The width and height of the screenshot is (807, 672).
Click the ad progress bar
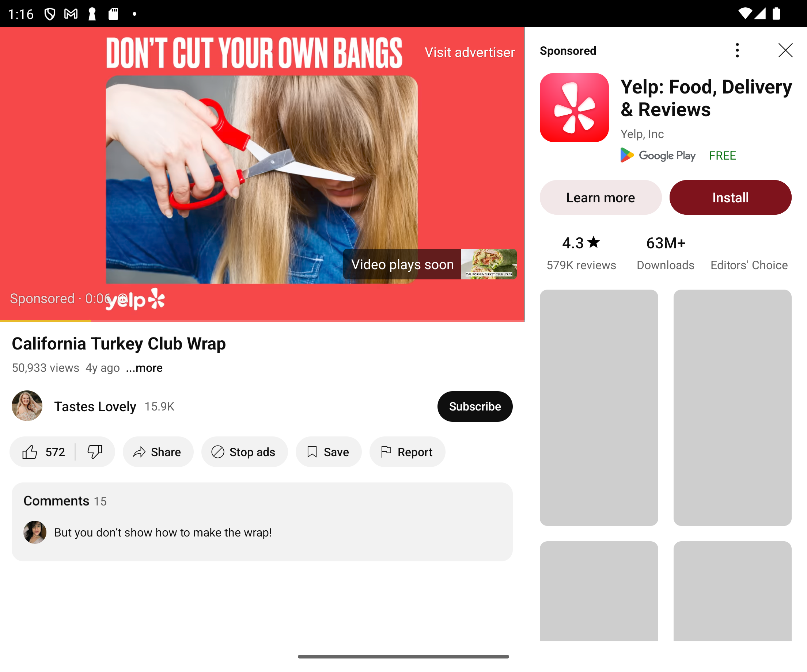tap(262, 320)
